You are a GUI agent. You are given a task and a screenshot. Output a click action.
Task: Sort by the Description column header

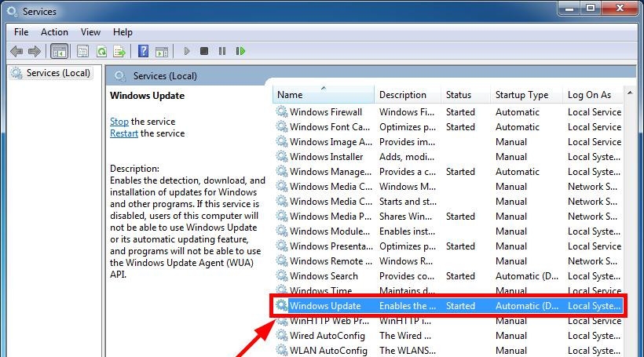click(408, 95)
